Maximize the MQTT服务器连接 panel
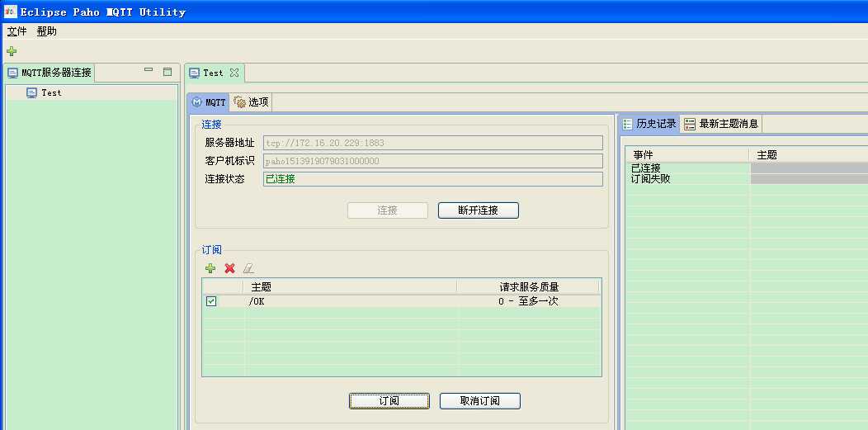The width and height of the screenshot is (868, 430). (x=167, y=71)
